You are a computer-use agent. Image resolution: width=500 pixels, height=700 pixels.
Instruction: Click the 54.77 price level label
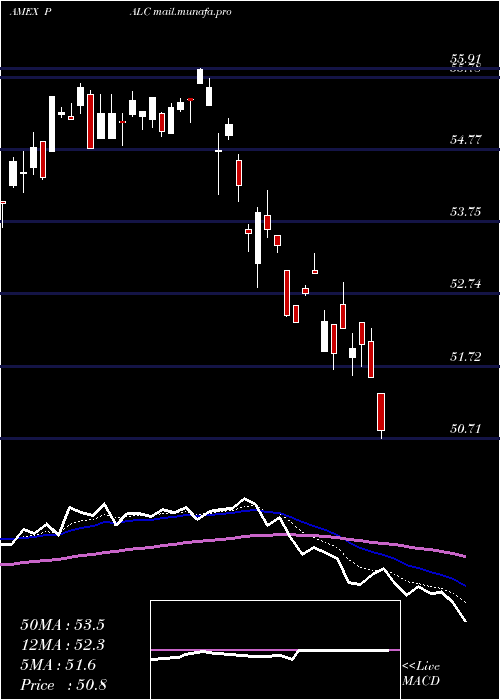tap(466, 140)
